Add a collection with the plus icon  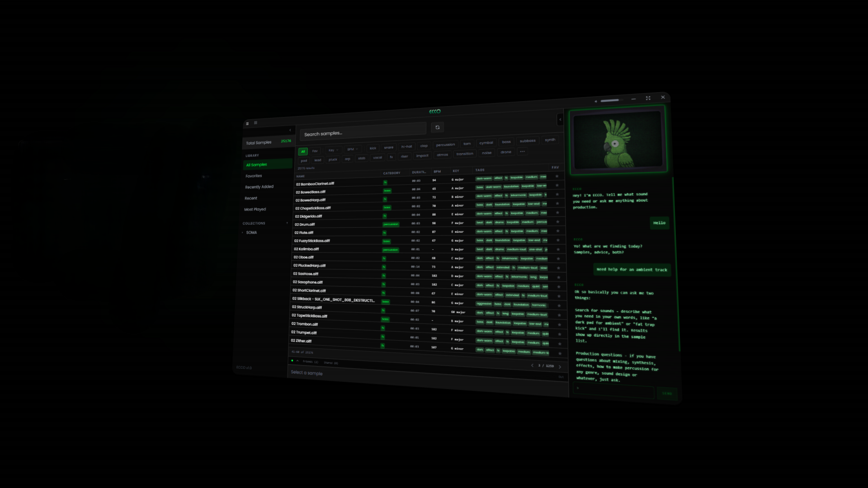pos(287,223)
